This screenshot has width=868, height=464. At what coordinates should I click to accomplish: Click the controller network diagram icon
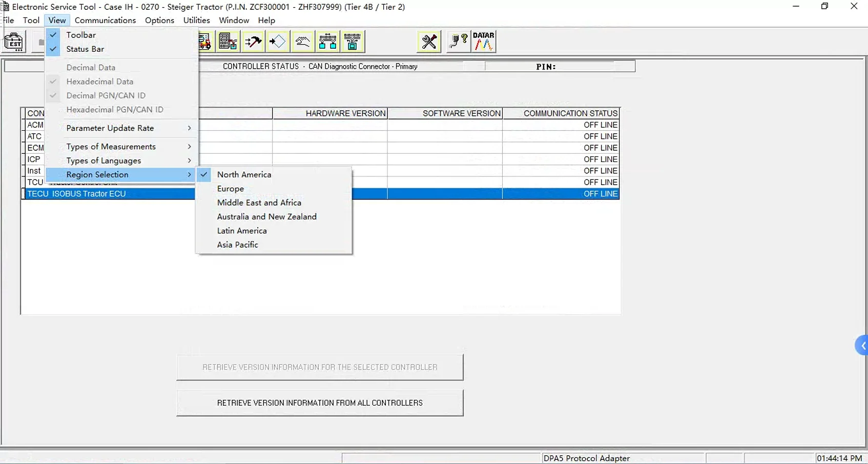(x=327, y=42)
